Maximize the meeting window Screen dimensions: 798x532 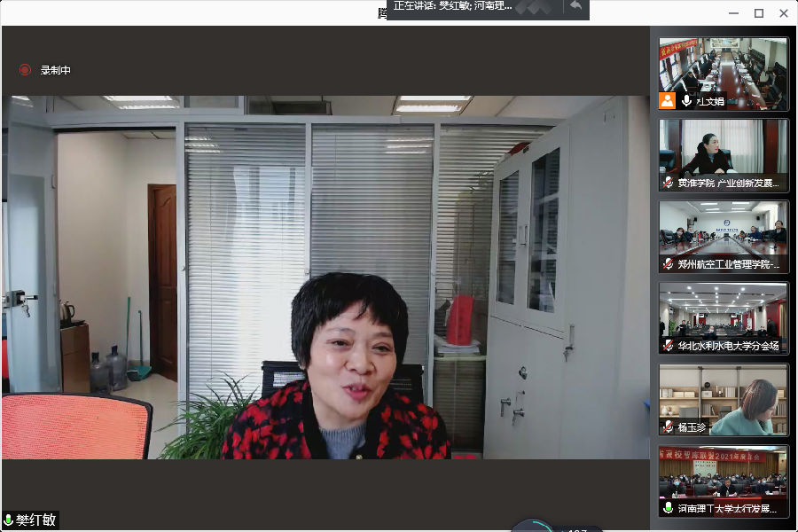[x=758, y=13]
